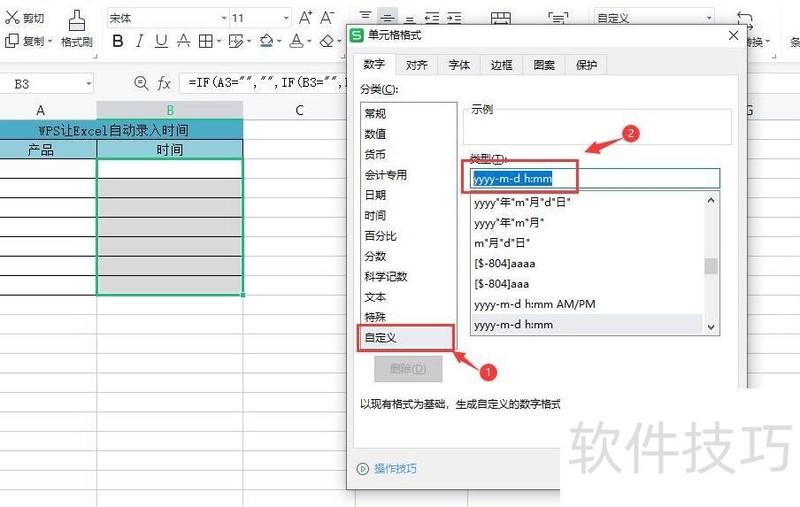Click the fx insert function icon
The image size is (800, 507).
[164, 83]
